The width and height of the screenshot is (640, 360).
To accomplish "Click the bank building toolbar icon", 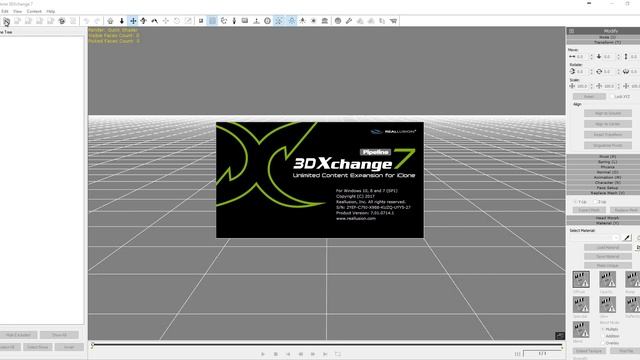I will pos(325,21).
